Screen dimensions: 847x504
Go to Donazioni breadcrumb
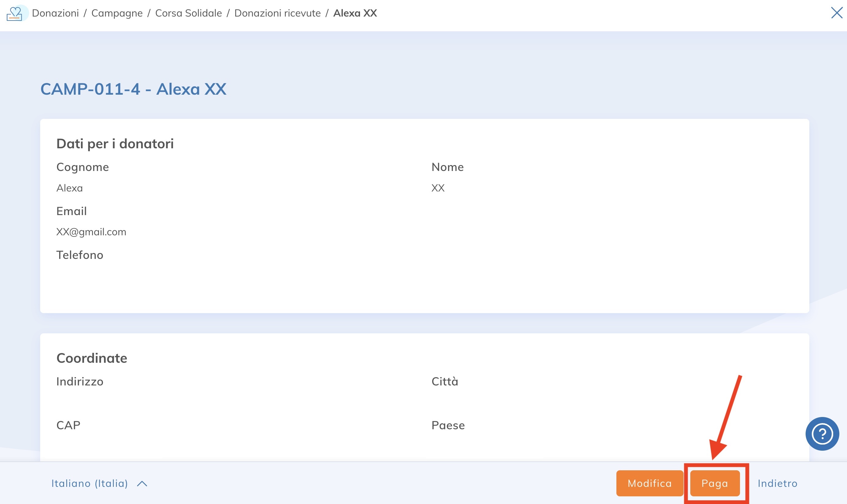click(x=56, y=13)
